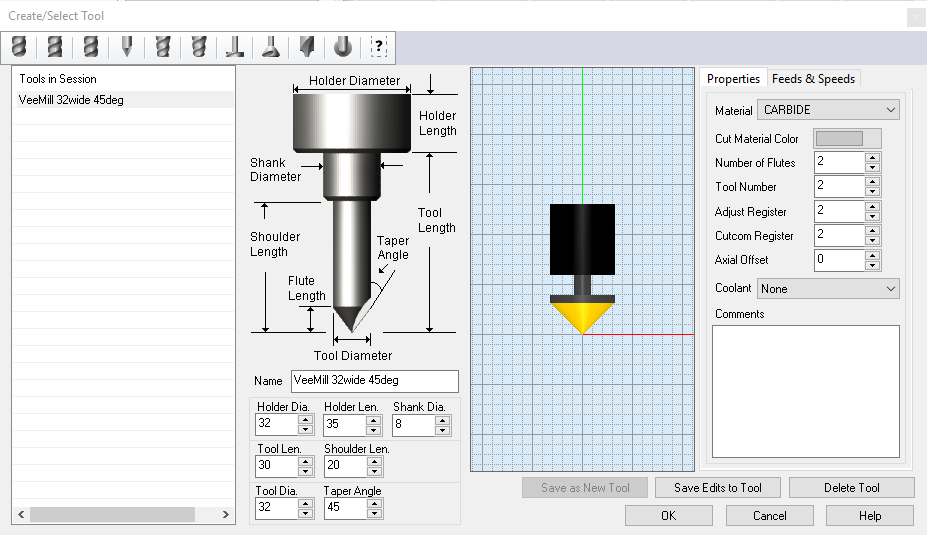Viewport: 927px width, 535px height.
Task: Click the tool list scrollbar left arrow
Action: (21, 514)
